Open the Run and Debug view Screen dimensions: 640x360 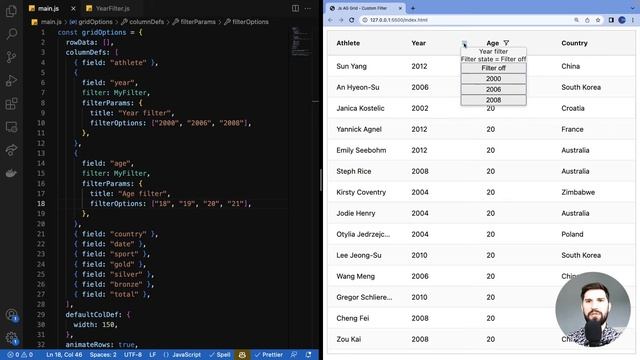11,80
